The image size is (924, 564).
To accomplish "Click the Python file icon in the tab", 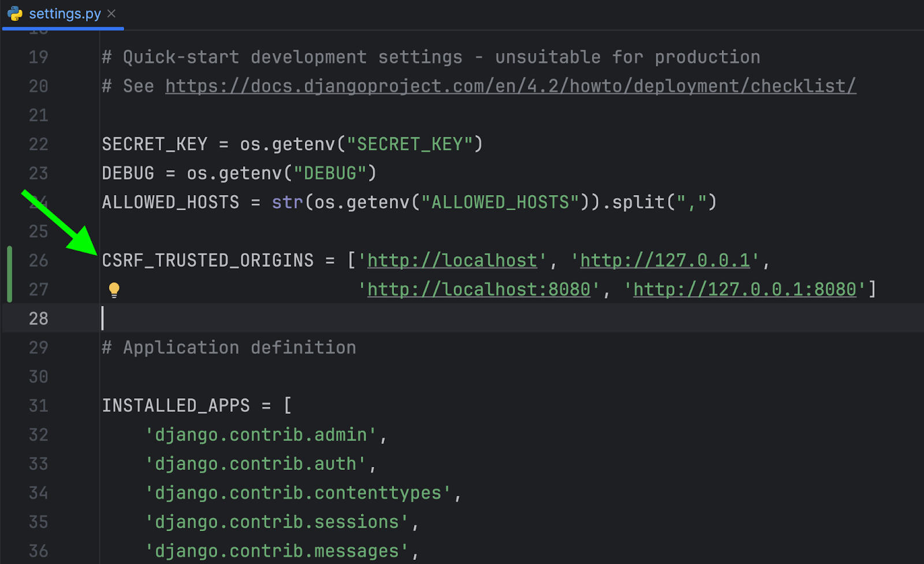I will pos(15,13).
